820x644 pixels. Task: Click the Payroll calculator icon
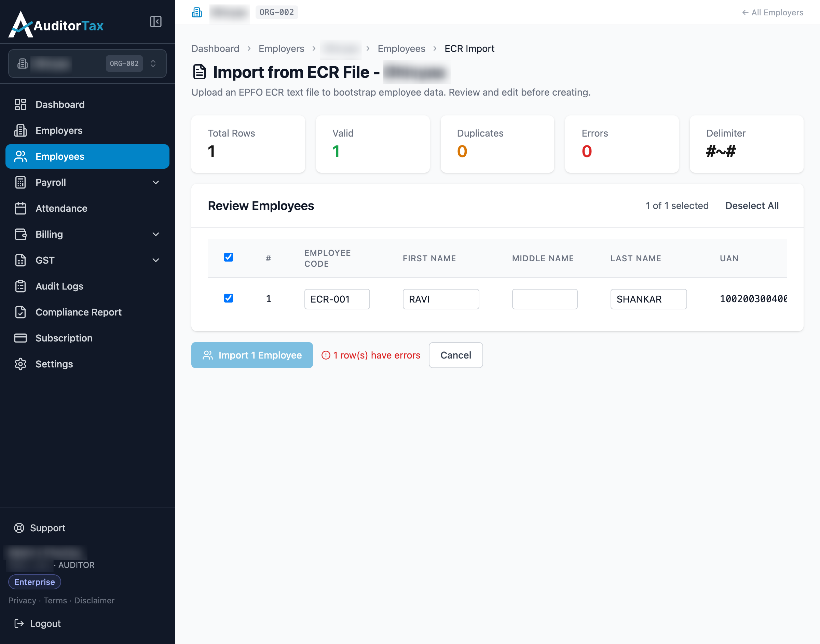[x=20, y=182]
